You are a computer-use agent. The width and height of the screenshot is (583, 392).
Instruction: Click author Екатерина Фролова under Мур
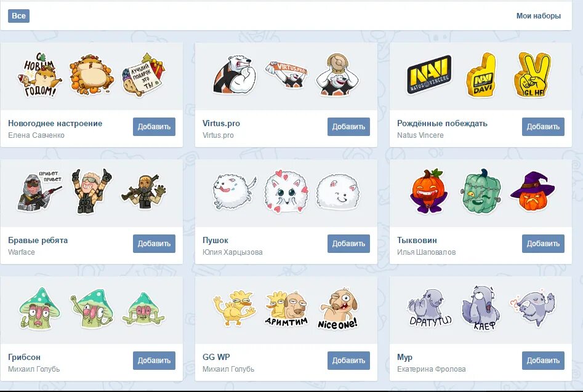432,369
